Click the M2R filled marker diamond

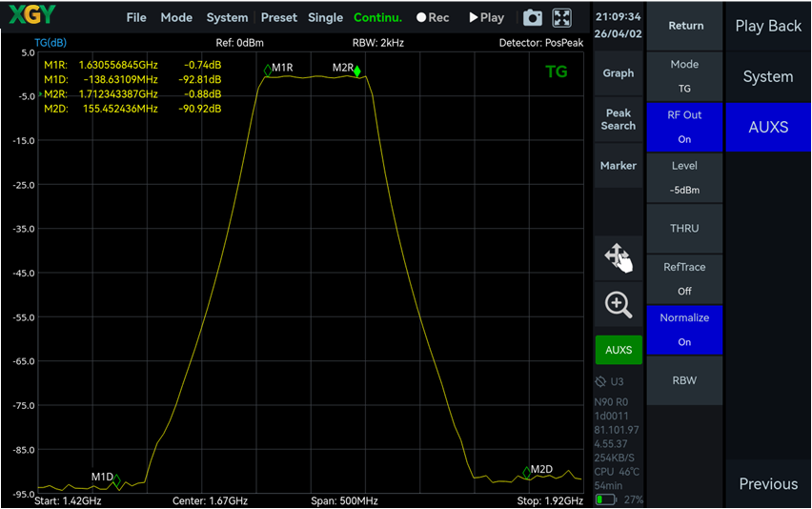pos(356,71)
